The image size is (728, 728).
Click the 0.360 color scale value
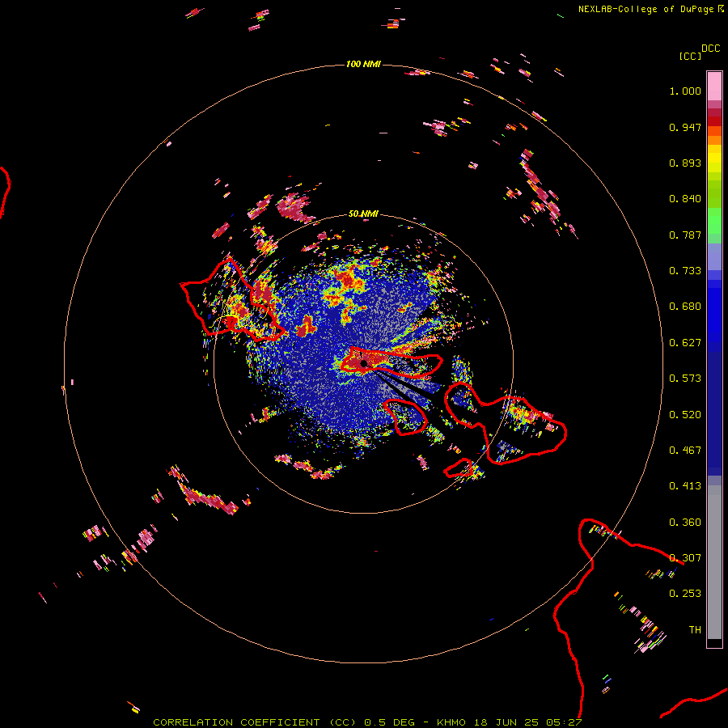(x=685, y=523)
